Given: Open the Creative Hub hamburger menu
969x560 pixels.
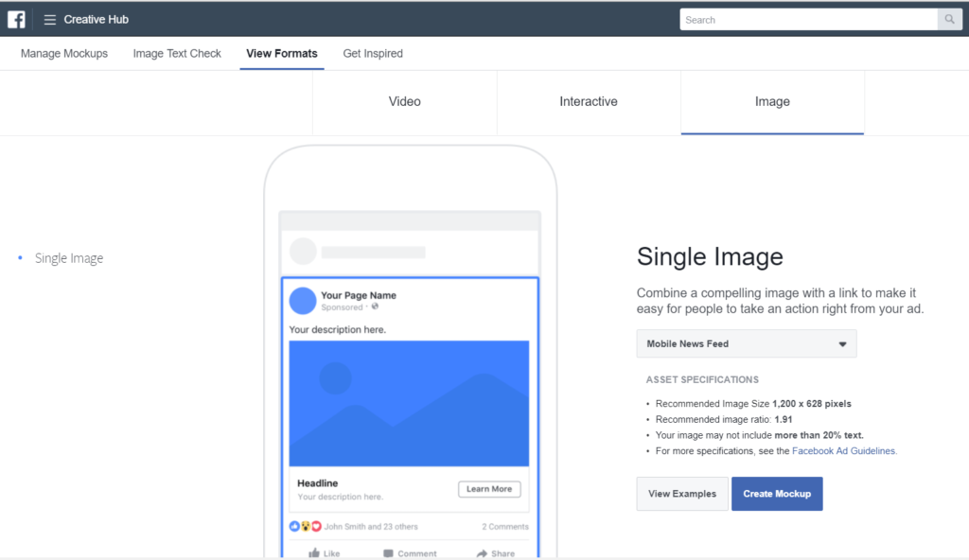Looking at the screenshot, I should (x=49, y=20).
